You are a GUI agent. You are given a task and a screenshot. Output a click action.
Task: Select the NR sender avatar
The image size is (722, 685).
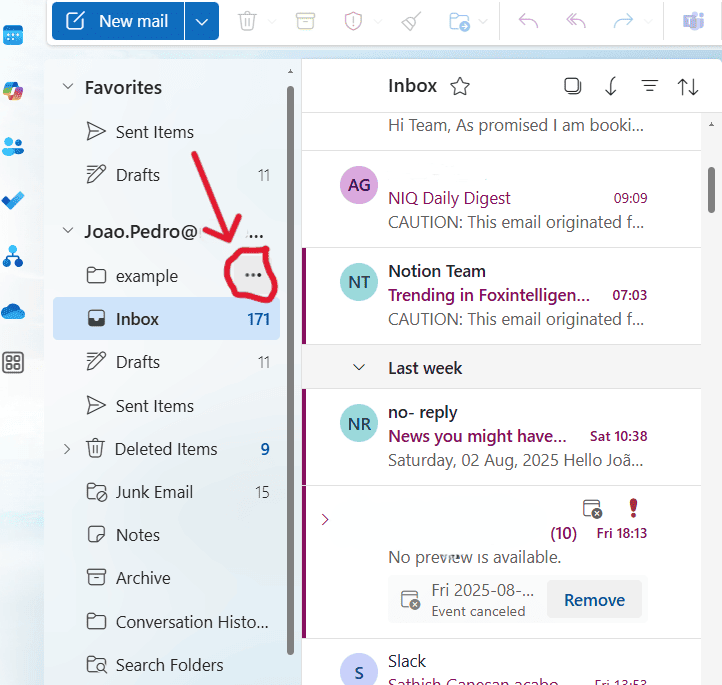click(359, 423)
